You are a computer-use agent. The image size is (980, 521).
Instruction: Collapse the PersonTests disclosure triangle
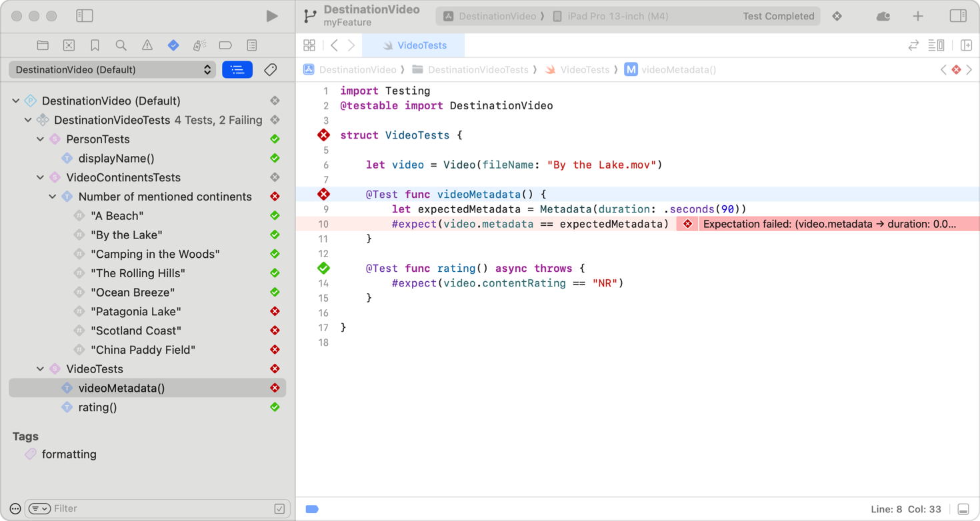click(x=40, y=139)
